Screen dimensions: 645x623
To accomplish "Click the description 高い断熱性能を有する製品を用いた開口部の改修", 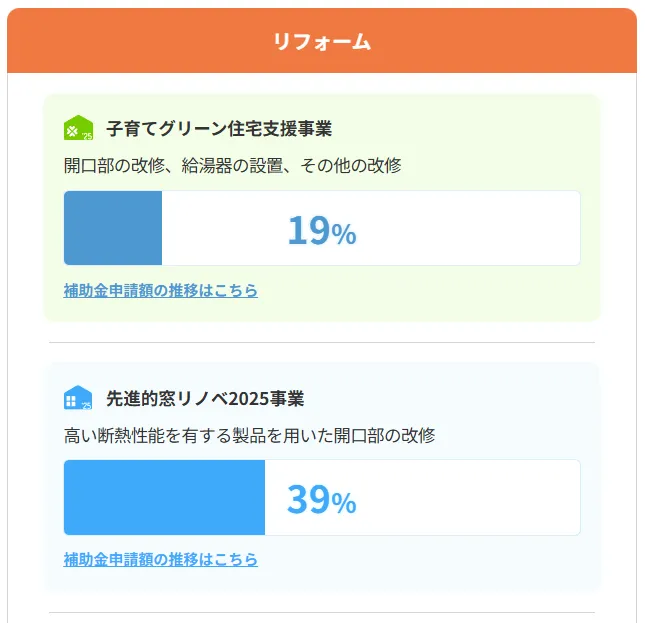I will click(x=249, y=435).
